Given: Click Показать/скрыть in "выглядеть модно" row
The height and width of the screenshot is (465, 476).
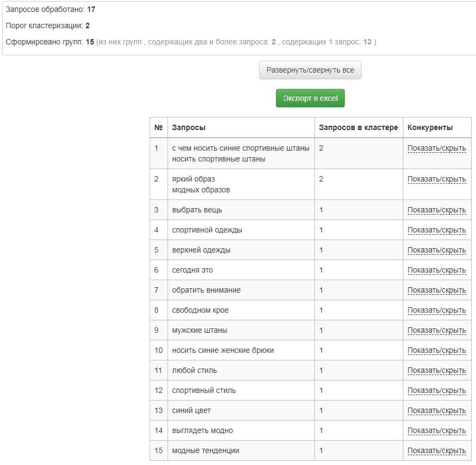Looking at the screenshot, I should 436,430.
